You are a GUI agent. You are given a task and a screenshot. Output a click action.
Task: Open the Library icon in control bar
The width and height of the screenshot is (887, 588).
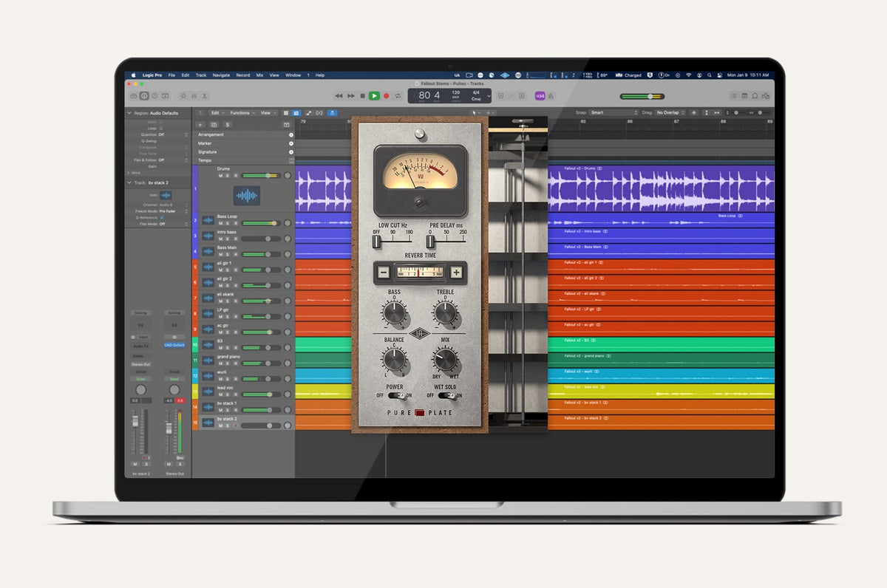coord(134,96)
